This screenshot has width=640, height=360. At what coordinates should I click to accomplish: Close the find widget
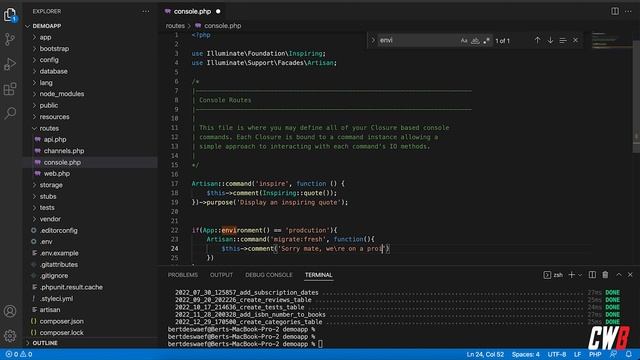576,40
